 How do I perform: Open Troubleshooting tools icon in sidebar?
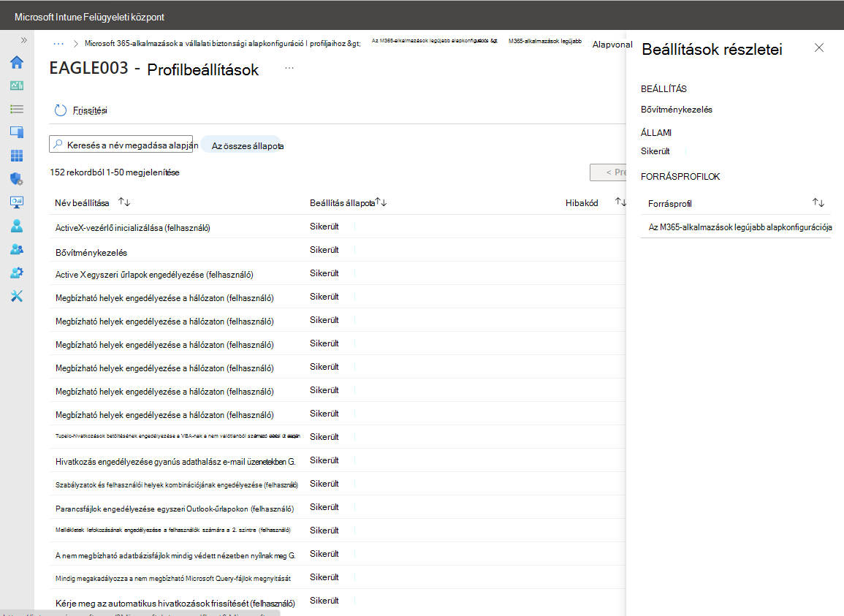tap(17, 296)
